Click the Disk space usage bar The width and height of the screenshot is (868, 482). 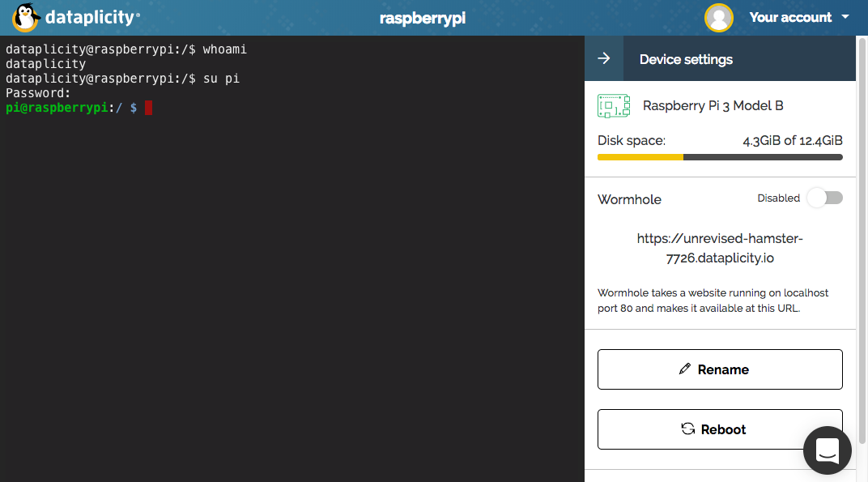point(720,157)
